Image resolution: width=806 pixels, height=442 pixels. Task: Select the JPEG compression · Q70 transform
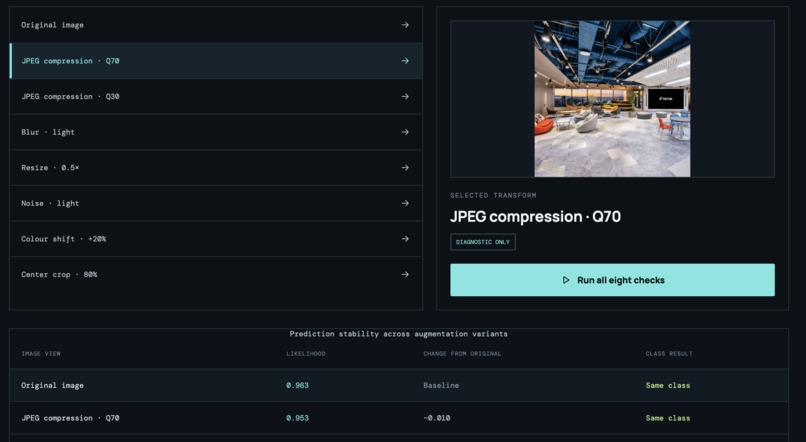tap(216, 61)
